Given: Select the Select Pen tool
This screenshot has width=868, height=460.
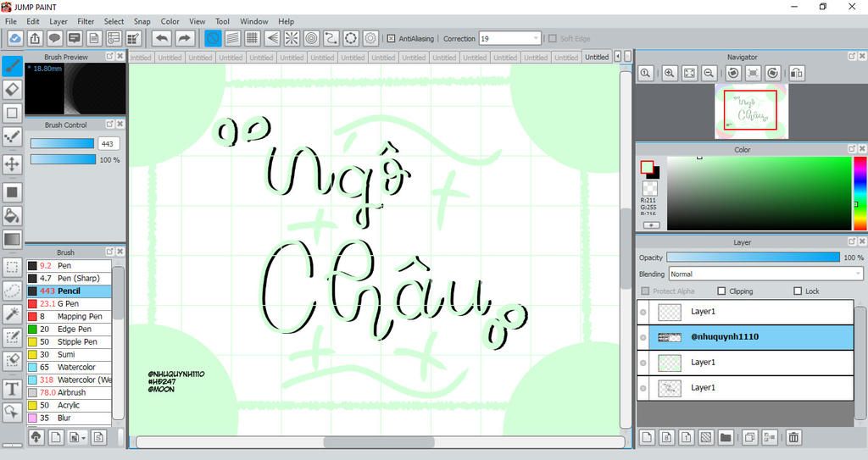Looking at the screenshot, I should tap(12, 337).
